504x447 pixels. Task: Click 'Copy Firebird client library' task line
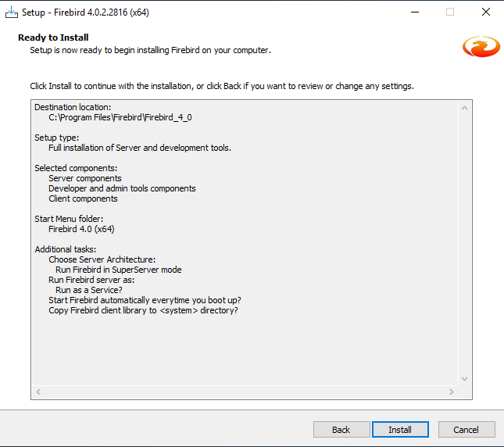pos(143,310)
